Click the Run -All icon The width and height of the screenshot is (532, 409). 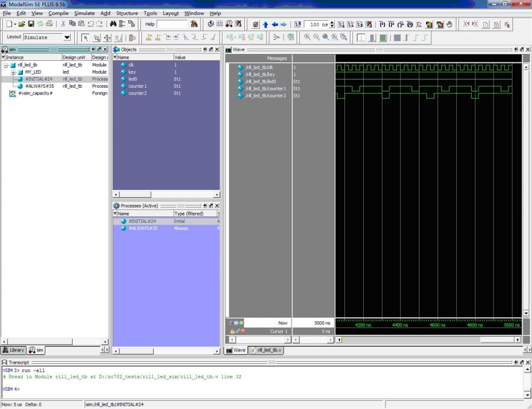click(x=360, y=24)
